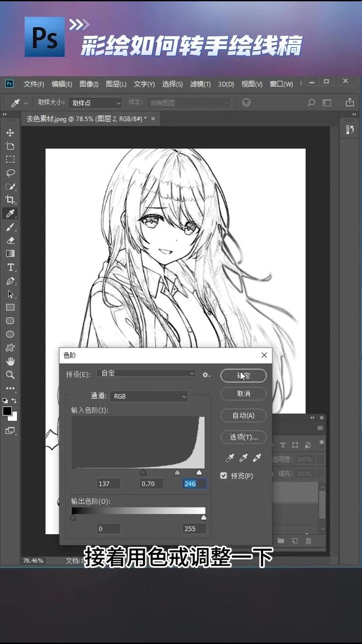Select the Hand tool
This screenshot has height=644, width=362.
10,361
